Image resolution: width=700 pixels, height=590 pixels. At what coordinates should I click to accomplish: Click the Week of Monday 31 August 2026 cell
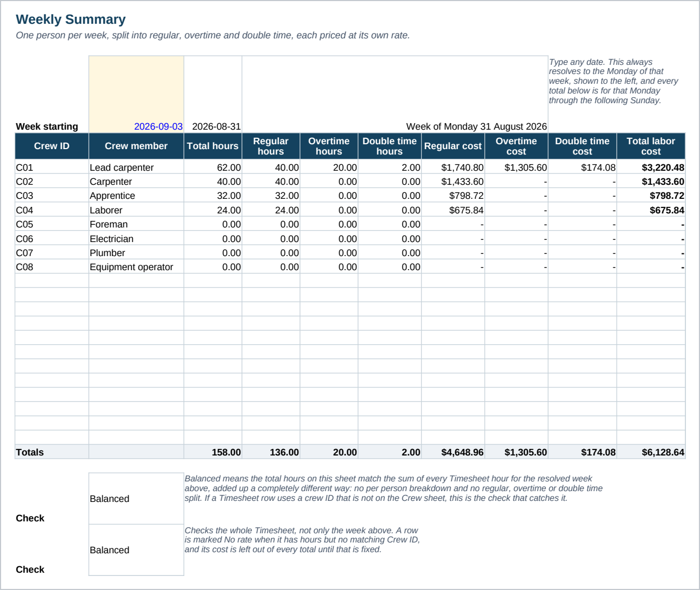(x=395, y=95)
